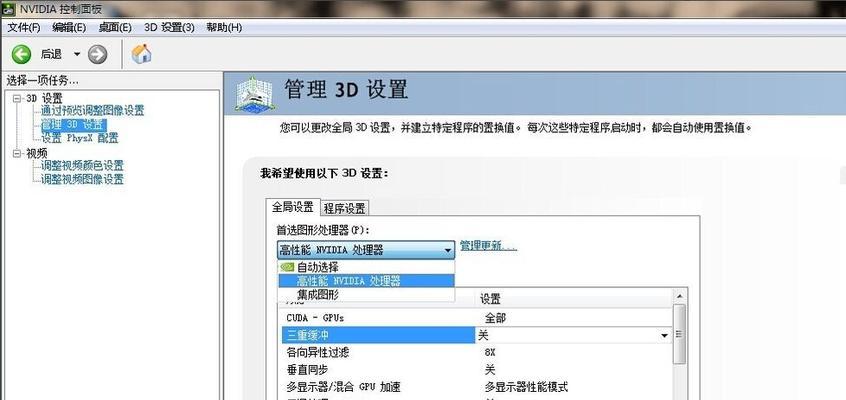This screenshot has width=846, height=400.
Task: Open the 帮助(H) menu
Action: coord(224,28)
